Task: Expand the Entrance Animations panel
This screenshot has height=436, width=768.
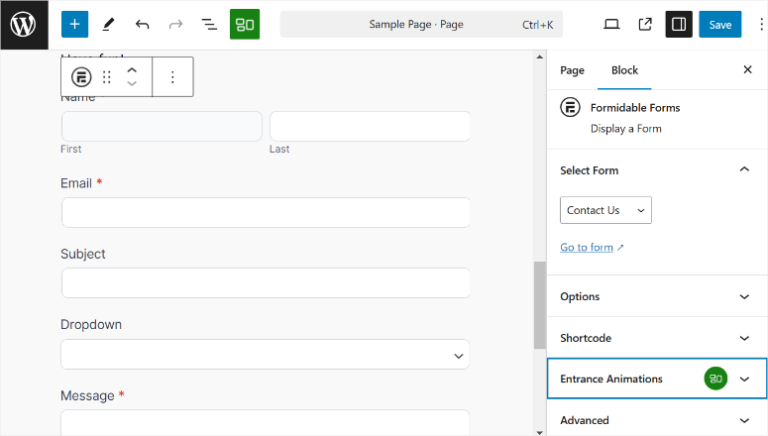Action: (656, 379)
